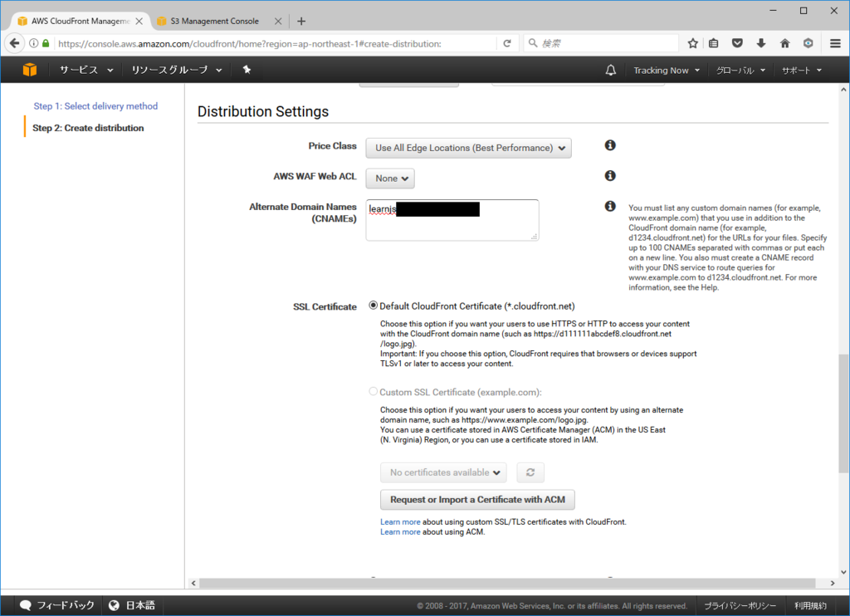The width and height of the screenshot is (850, 616).
Task: Open the hamburger menu icon
Action: 835,43
